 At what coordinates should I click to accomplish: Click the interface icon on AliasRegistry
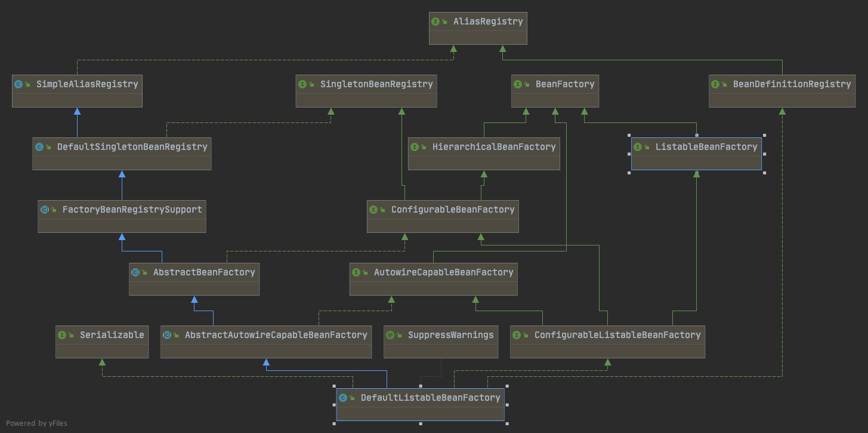click(436, 21)
